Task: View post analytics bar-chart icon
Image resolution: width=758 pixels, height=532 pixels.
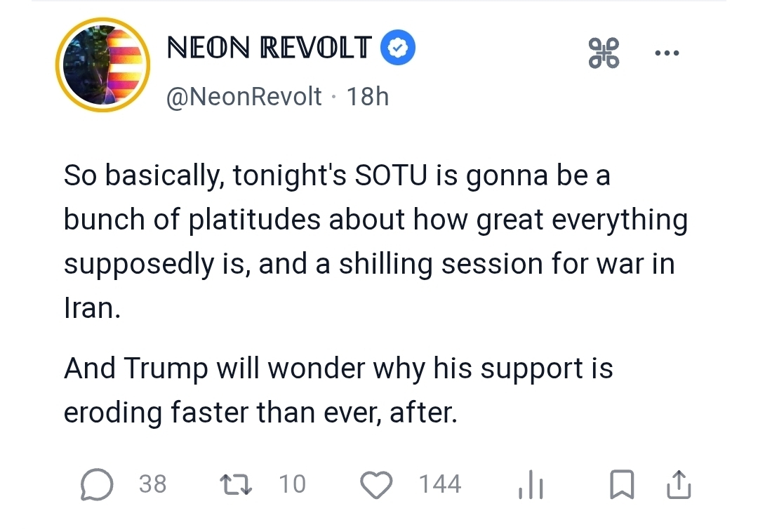Action: click(x=531, y=484)
